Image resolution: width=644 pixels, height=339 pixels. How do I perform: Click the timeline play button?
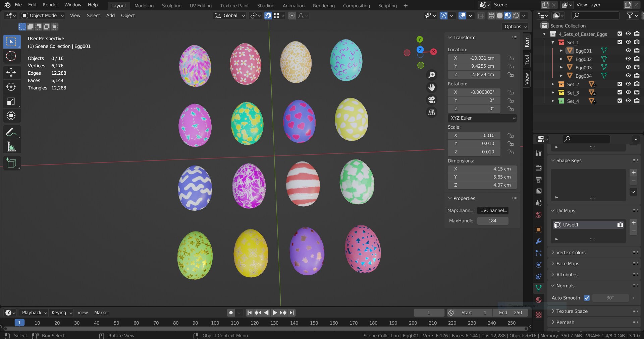(x=274, y=313)
